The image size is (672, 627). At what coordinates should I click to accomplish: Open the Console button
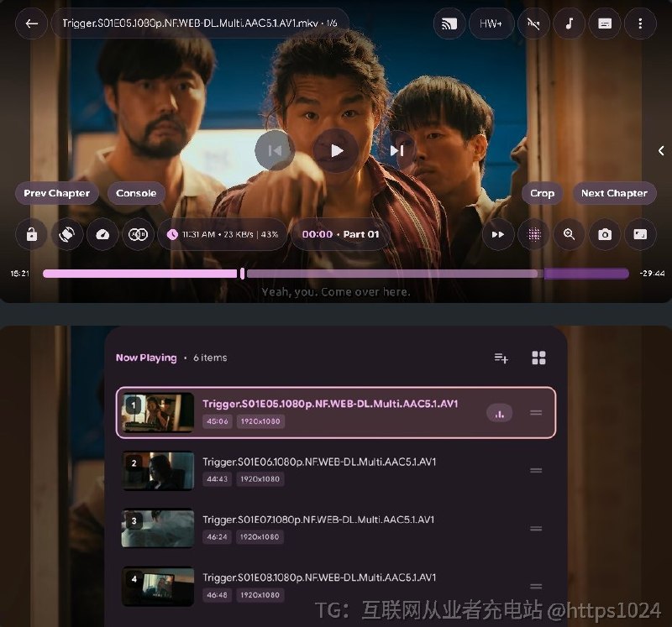coord(136,193)
